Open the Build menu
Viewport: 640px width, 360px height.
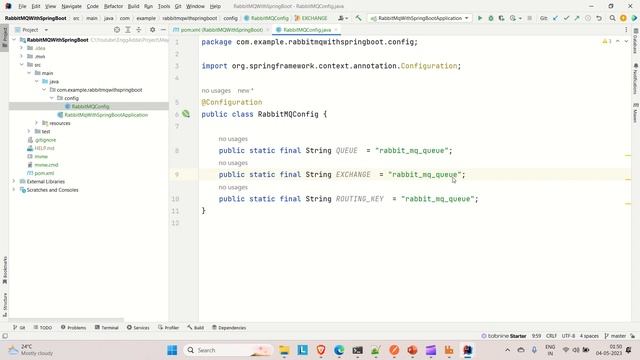(133, 6)
